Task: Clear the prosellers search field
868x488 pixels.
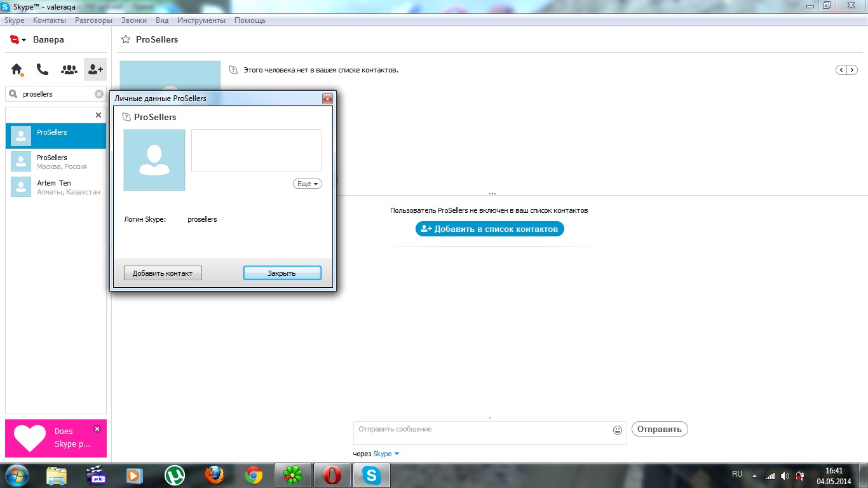Action: click(x=99, y=94)
